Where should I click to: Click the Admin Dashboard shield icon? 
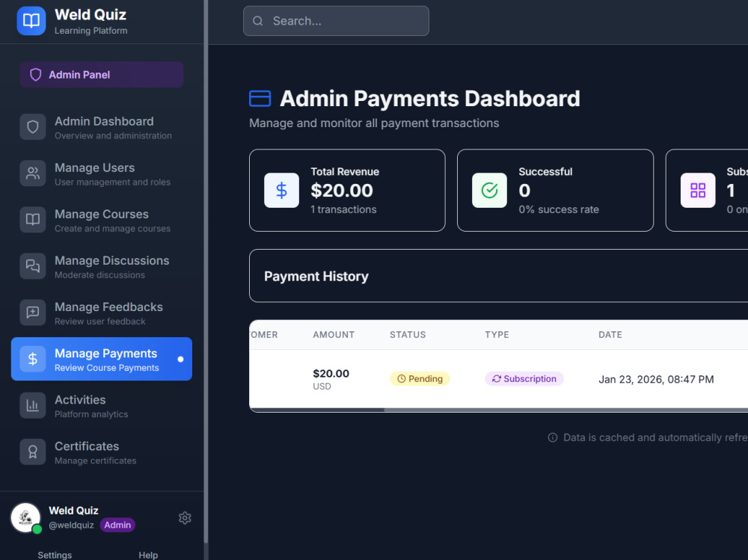point(32,127)
